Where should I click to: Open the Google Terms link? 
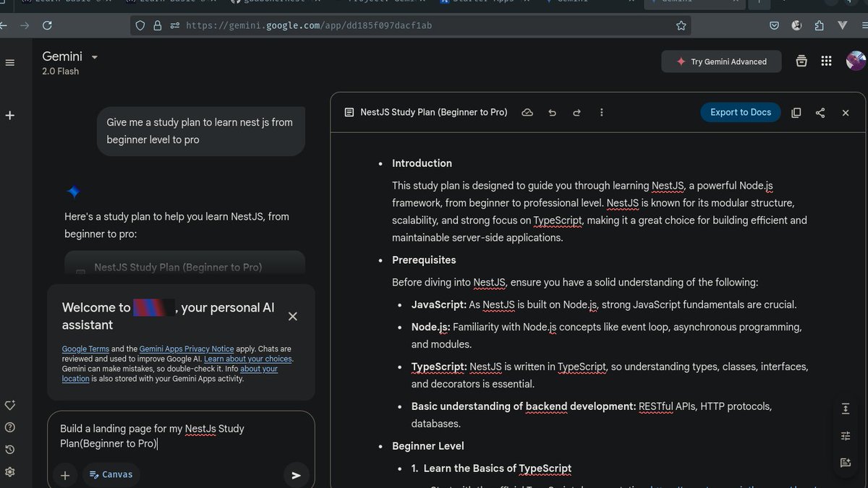(85, 348)
